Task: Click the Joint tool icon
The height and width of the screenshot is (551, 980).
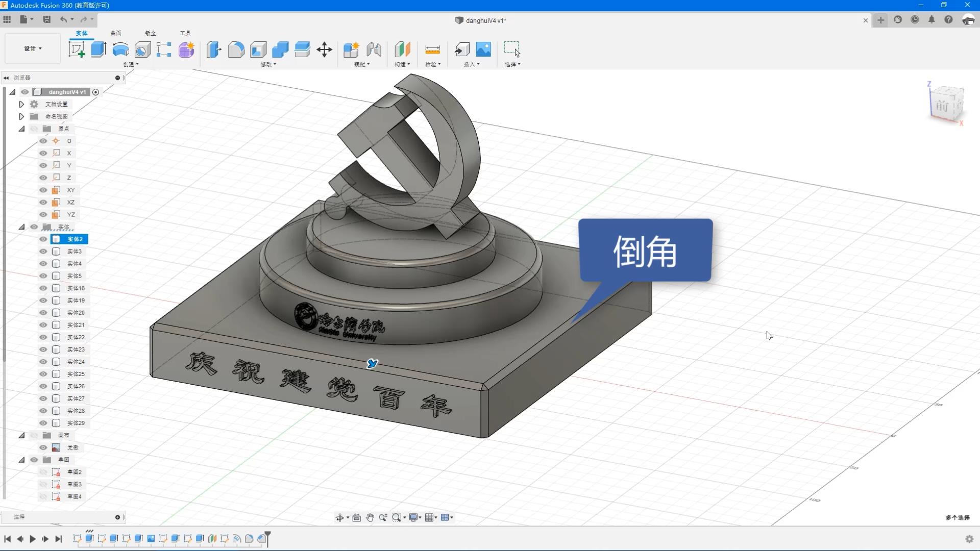Action: [374, 49]
